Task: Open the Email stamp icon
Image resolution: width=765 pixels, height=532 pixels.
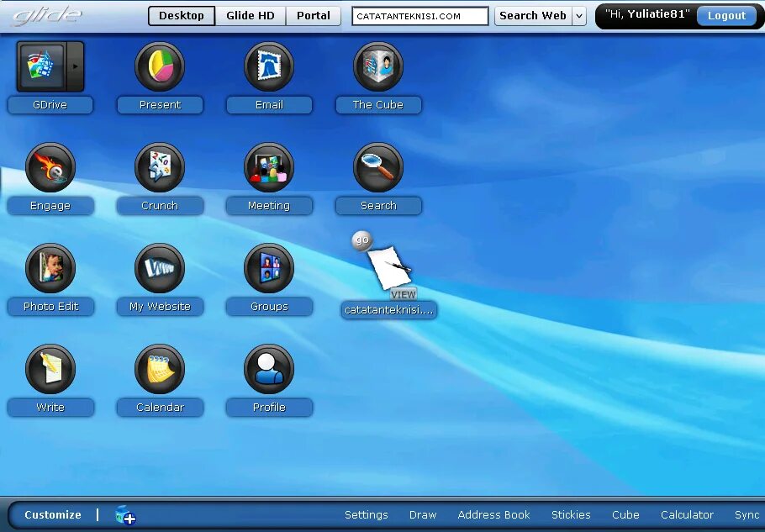Action: (269, 66)
